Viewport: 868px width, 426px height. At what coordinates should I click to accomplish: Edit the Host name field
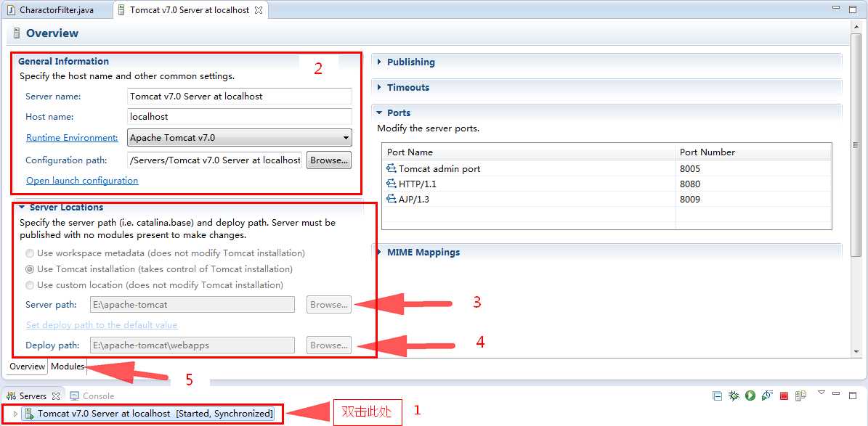(240, 117)
